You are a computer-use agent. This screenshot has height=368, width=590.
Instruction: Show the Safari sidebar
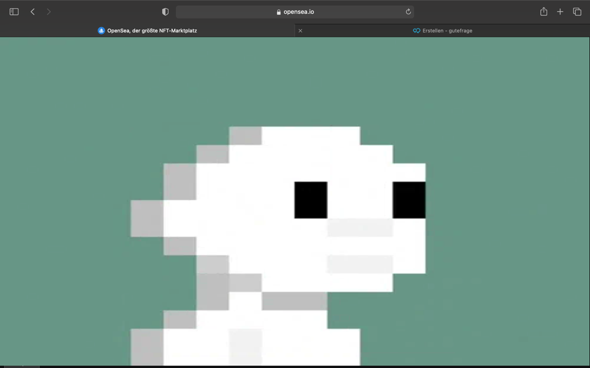pyautogui.click(x=14, y=12)
